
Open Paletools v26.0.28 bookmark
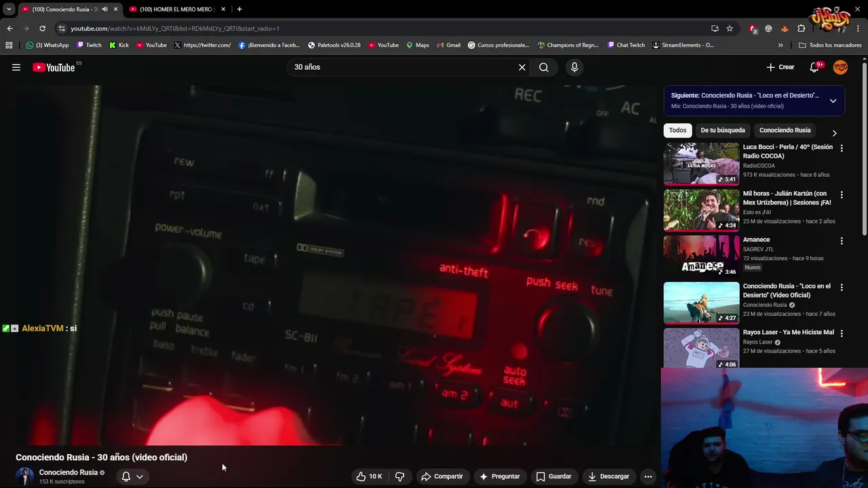click(334, 45)
